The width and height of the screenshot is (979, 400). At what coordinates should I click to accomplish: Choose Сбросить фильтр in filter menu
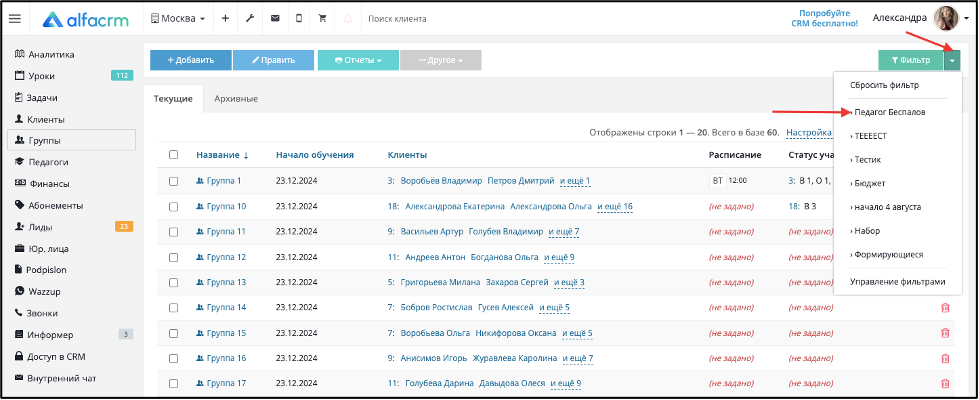coord(884,85)
